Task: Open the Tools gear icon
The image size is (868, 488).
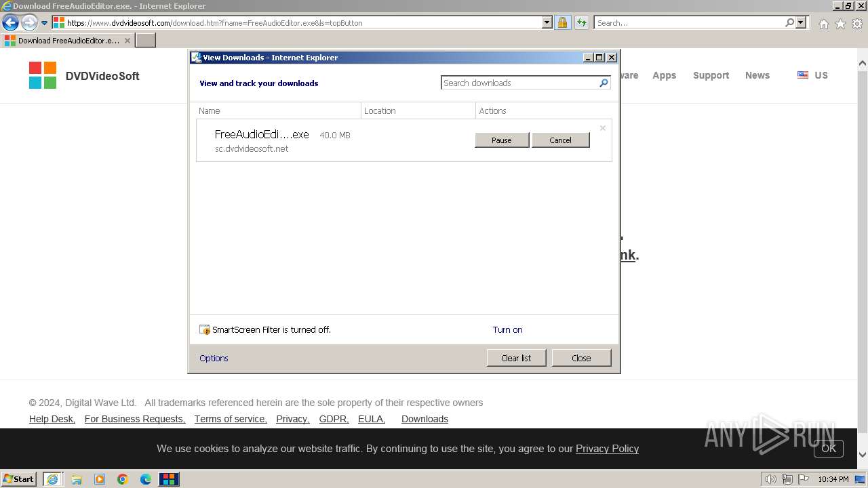Action: (857, 24)
